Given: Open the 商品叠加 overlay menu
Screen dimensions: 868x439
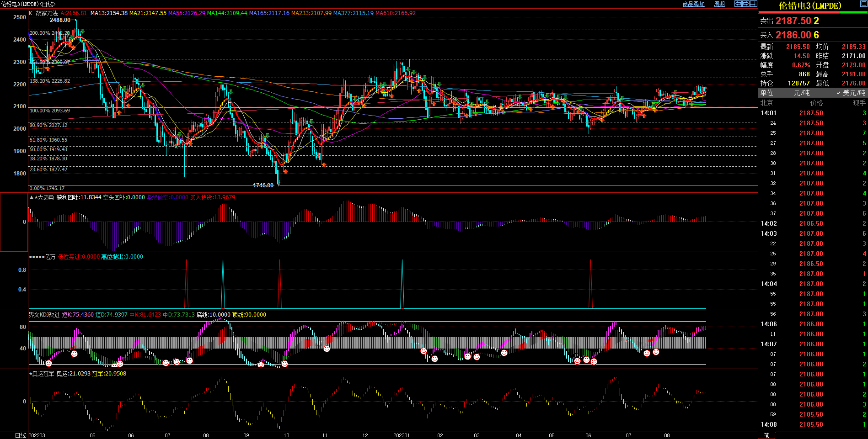Looking at the screenshot, I should tap(693, 4).
